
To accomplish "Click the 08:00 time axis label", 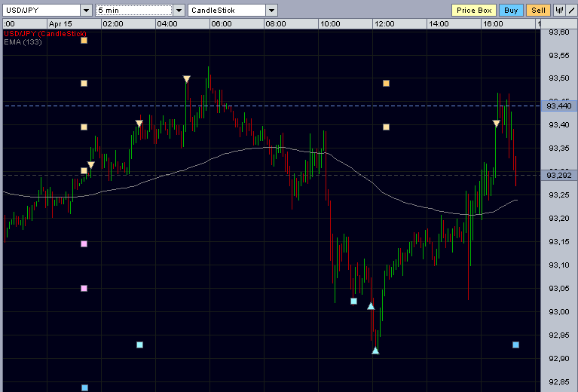I will point(276,24).
